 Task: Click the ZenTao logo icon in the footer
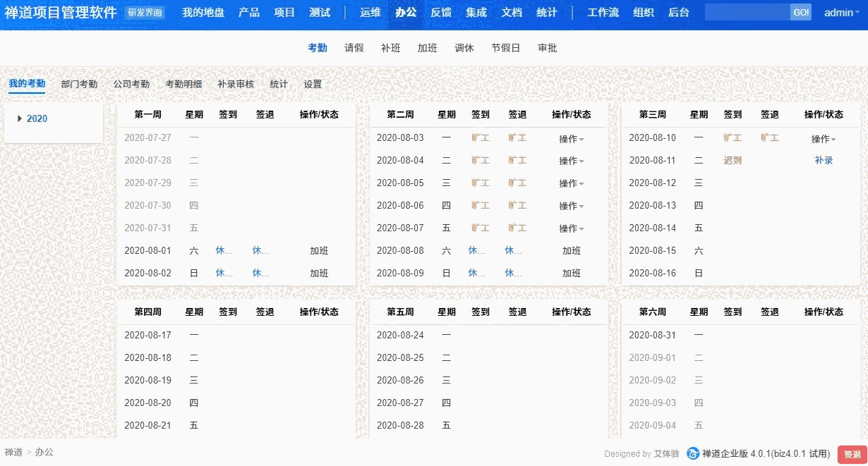(694, 454)
